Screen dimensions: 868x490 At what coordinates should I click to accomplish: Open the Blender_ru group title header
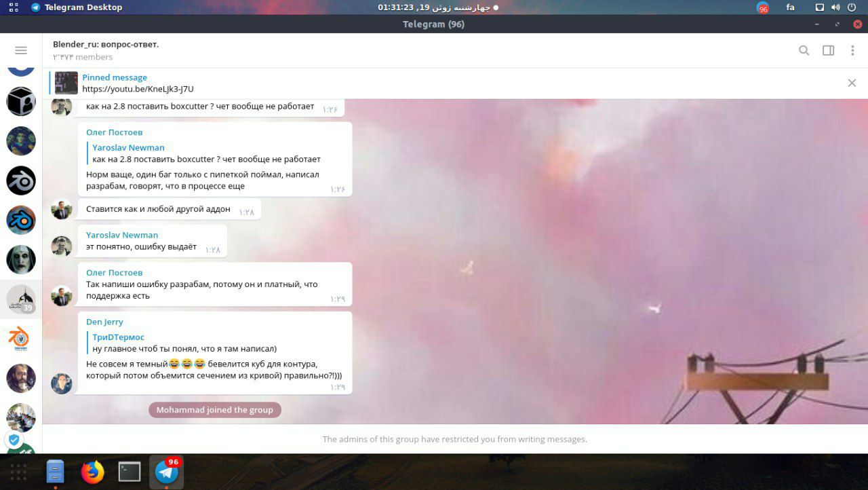(106, 44)
